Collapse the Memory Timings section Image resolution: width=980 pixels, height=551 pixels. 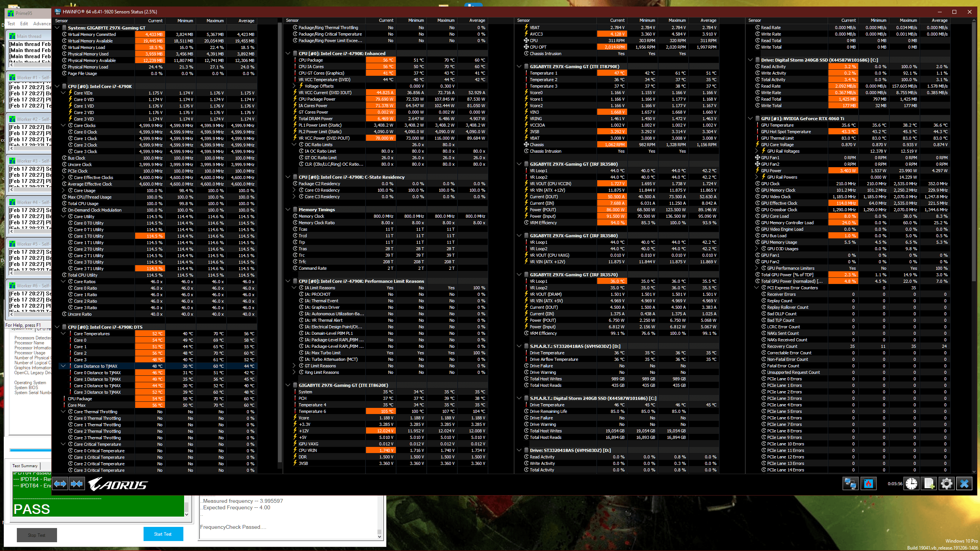click(x=288, y=210)
